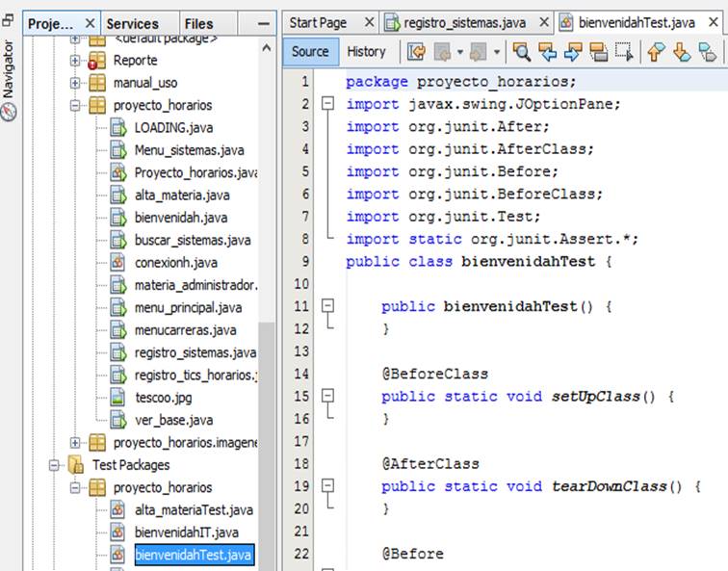Jump to Last Edit location icon

click(x=416, y=52)
